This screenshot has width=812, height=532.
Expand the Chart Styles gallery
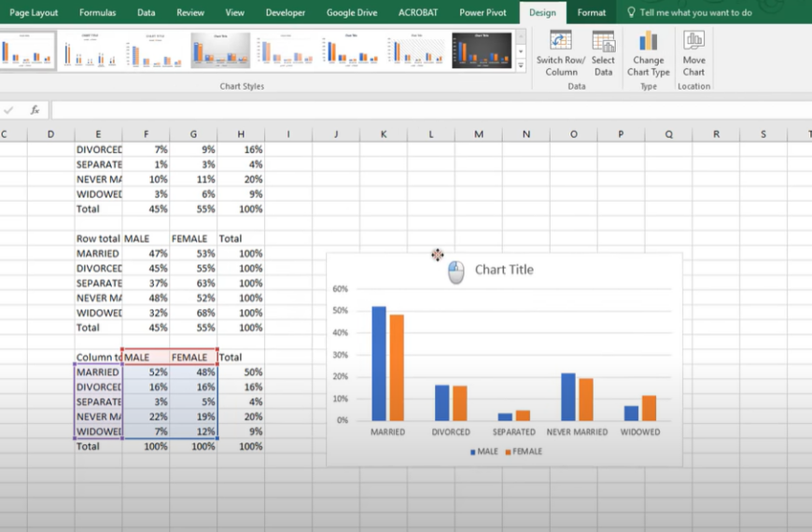521,64
